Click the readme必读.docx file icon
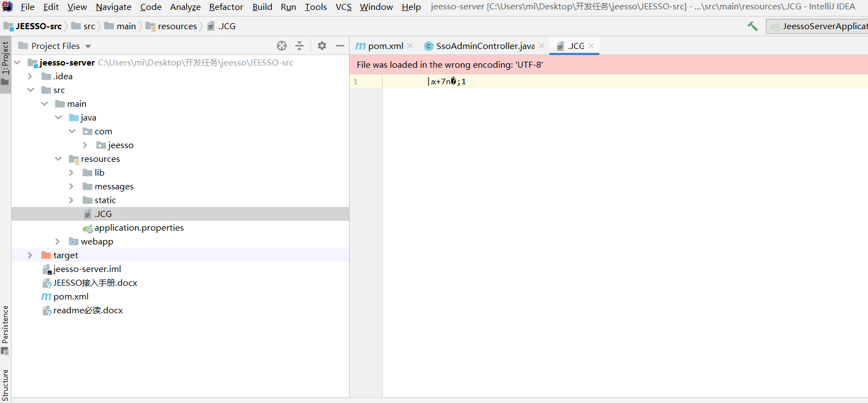868x403 pixels. pyautogui.click(x=47, y=311)
